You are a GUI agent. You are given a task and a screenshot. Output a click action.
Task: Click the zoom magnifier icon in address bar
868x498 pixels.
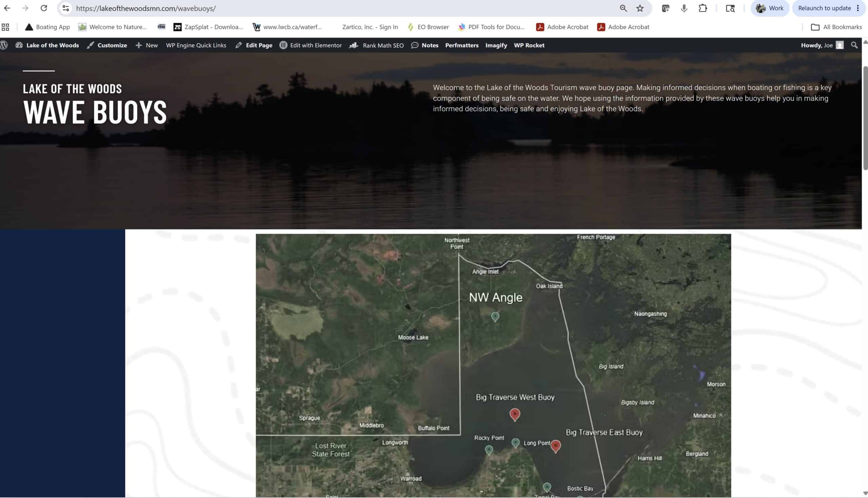pos(623,8)
